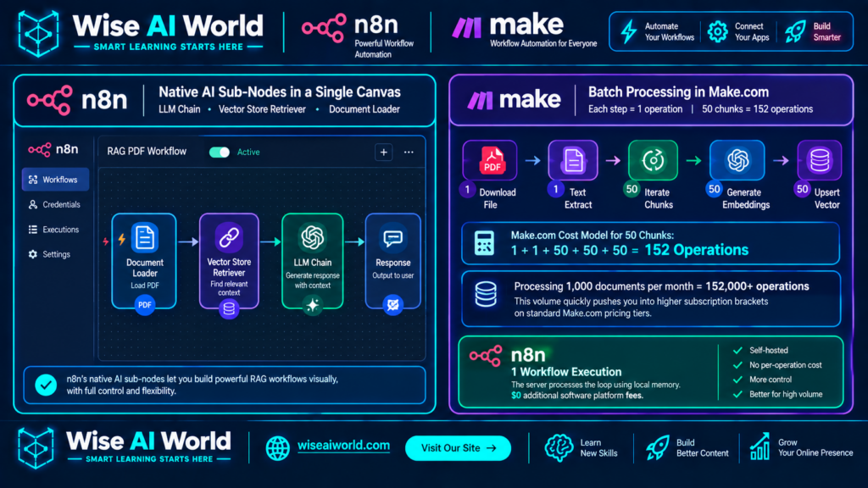Select the Upsert Vector database icon

point(820,160)
